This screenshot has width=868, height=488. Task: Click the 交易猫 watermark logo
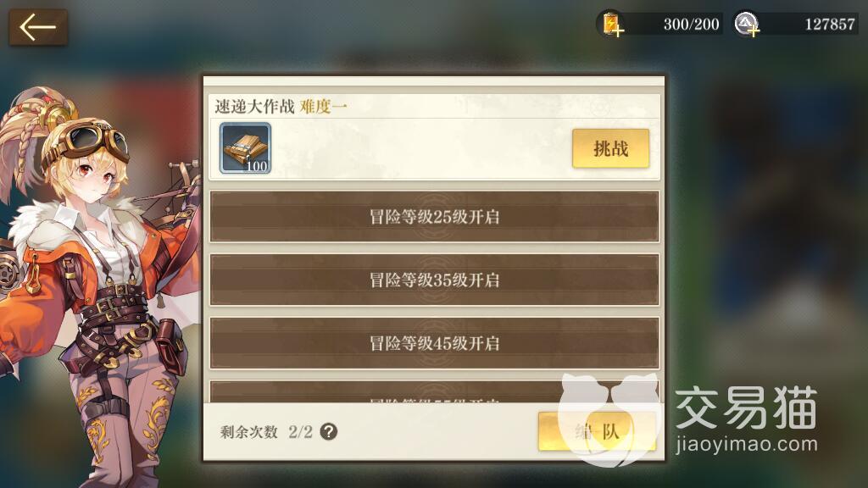[x=746, y=408]
